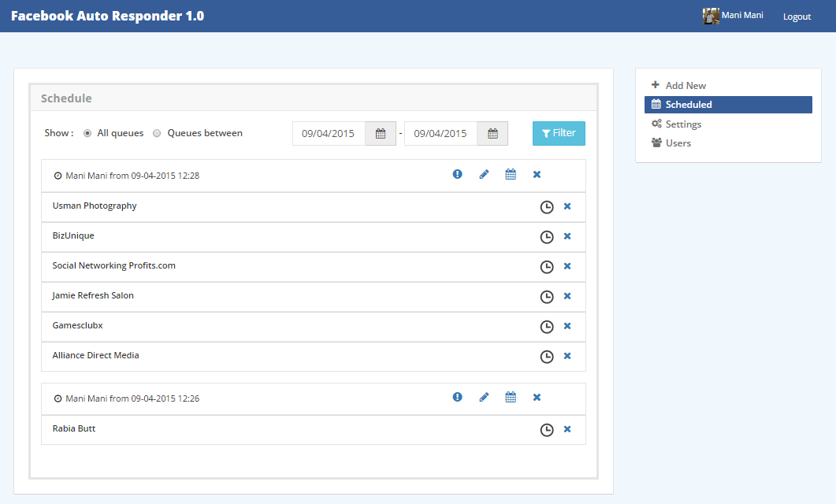Image resolution: width=836 pixels, height=504 pixels.
Task: Click the info alert icon for the 12:28 queue
Action: [x=457, y=175]
